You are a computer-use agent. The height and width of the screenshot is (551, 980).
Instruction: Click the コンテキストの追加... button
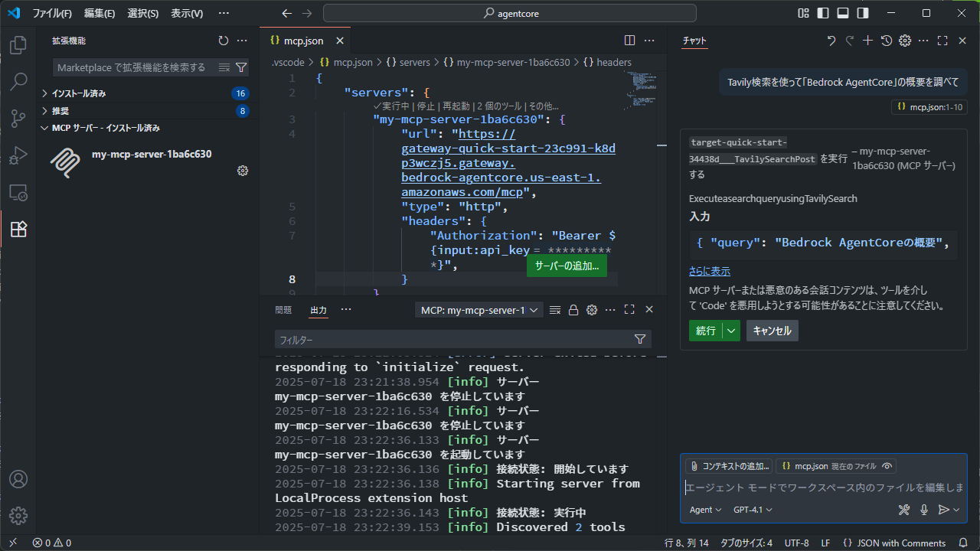(729, 466)
